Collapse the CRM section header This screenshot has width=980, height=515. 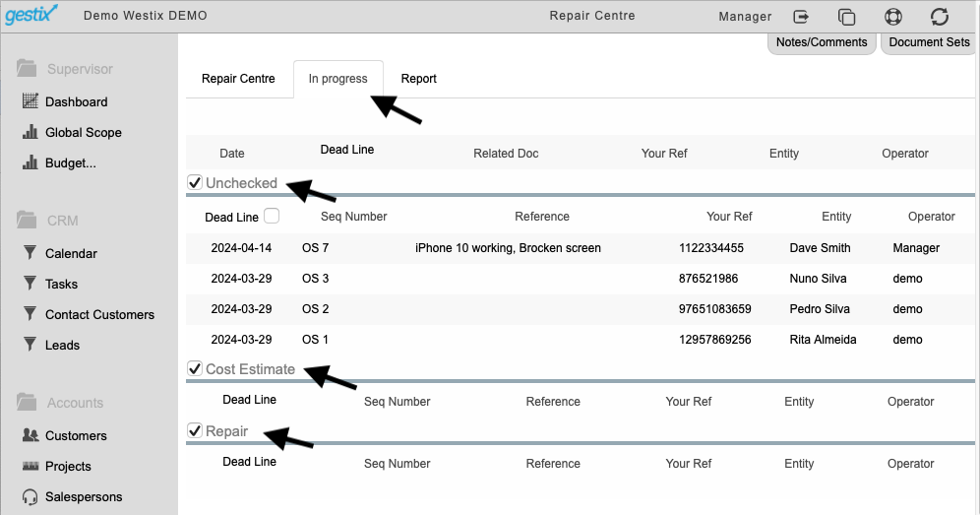(x=63, y=221)
